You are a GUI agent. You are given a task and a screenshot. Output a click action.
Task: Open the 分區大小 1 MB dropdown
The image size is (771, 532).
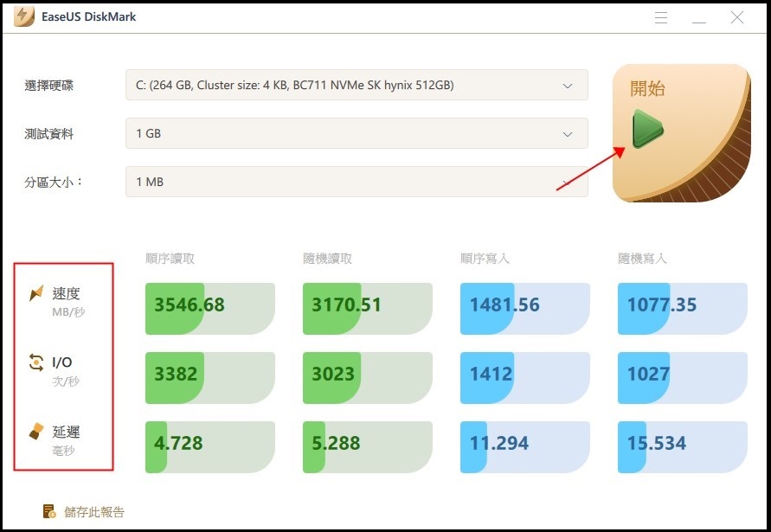pyautogui.click(x=568, y=183)
